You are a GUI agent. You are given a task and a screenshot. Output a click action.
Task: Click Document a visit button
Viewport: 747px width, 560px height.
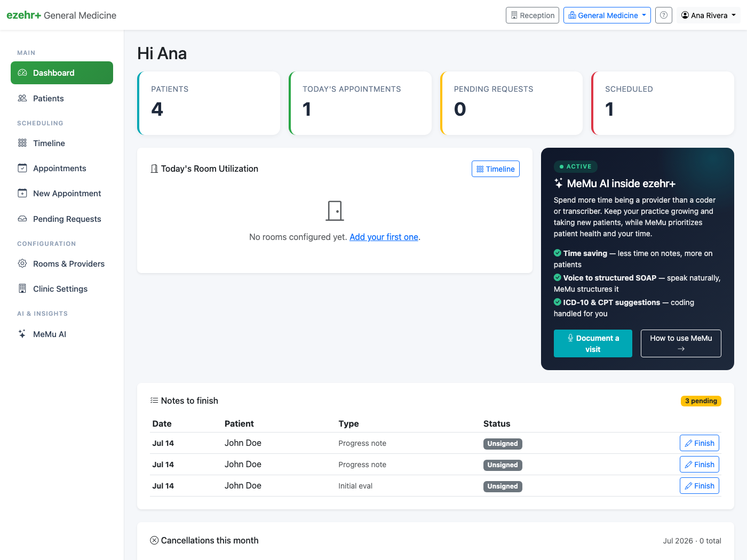(593, 343)
